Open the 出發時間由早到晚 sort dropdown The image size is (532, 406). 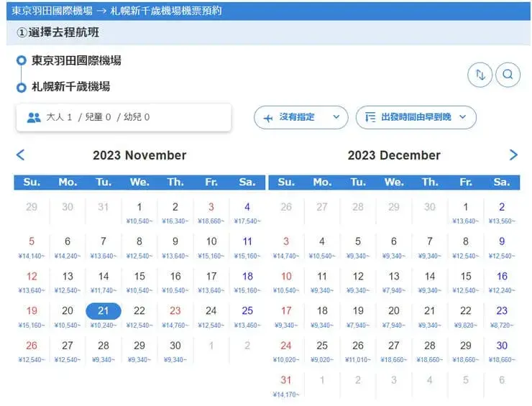click(416, 117)
